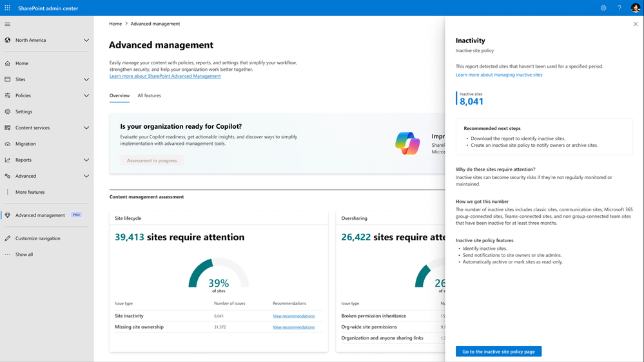Click the SharePoint admin center title
Screen dimensions: 644x362
tap(48, 8)
